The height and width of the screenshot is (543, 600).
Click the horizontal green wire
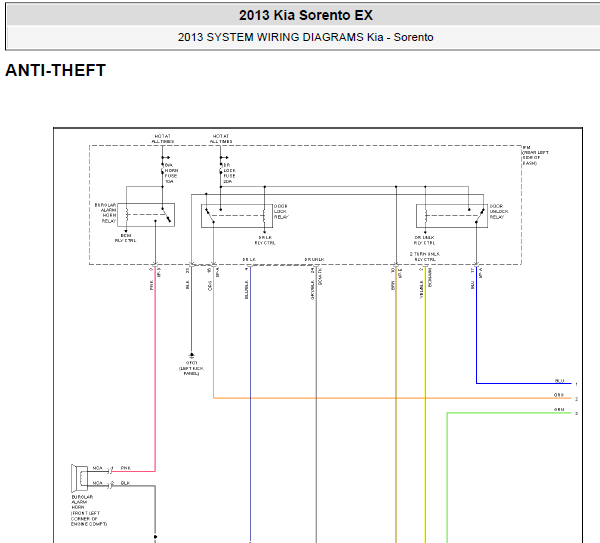509,413
